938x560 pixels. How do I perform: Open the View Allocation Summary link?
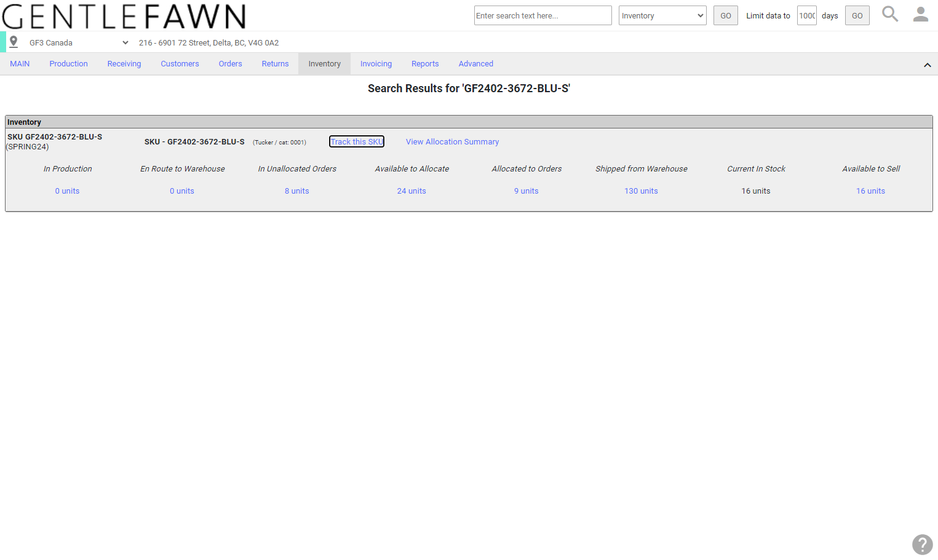452,142
